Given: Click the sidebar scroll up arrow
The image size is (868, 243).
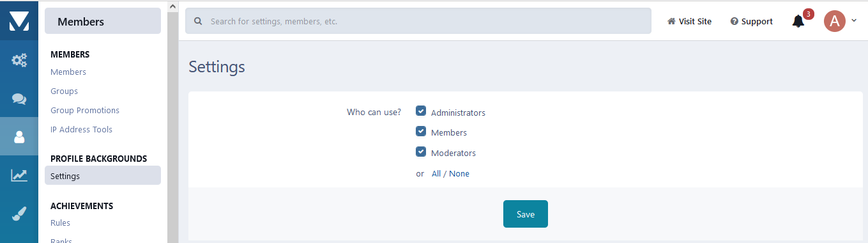Looking at the screenshot, I should 172,5.
